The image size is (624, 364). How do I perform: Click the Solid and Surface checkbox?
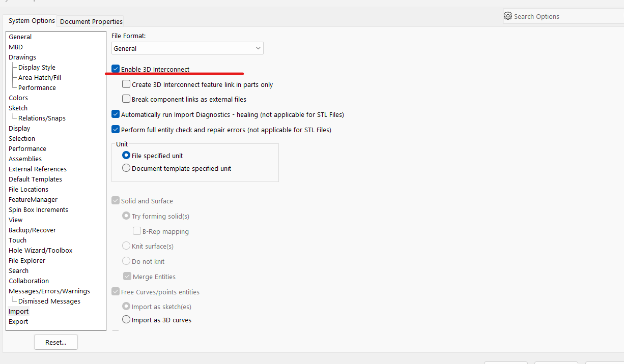pos(116,201)
